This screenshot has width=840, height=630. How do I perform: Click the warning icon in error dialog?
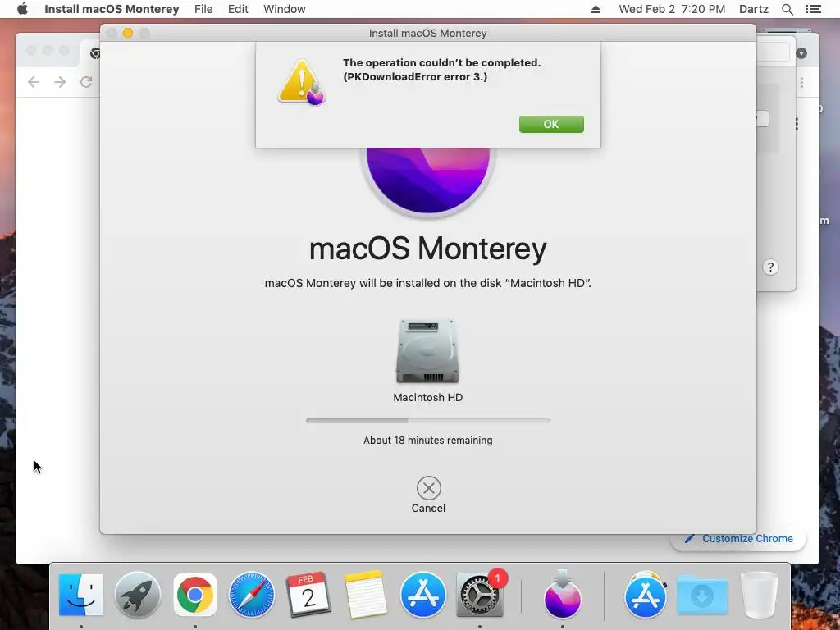click(302, 83)
